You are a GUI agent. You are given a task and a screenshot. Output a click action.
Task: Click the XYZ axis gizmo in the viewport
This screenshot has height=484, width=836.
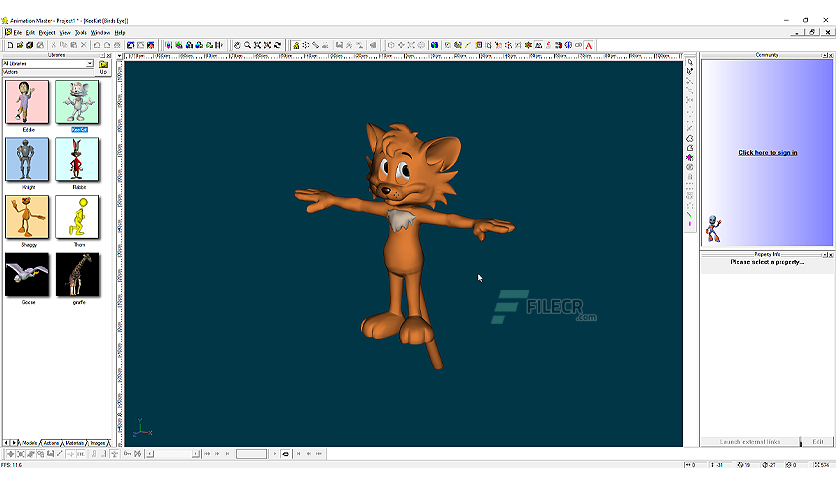tap(142, 428)
